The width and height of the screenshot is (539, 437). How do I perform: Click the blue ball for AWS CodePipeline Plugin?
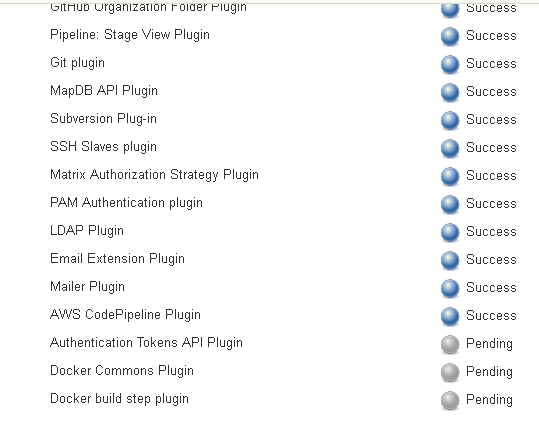pyautogui.click(x=450, y=316)
